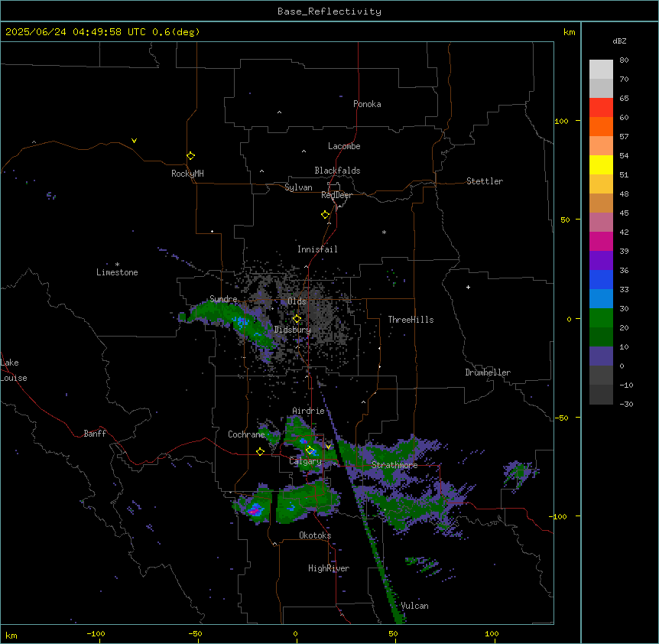Click the blue-purple storm core southwest of Calgary
Viewport: 659px width, 644px height.
pos(255,510)
